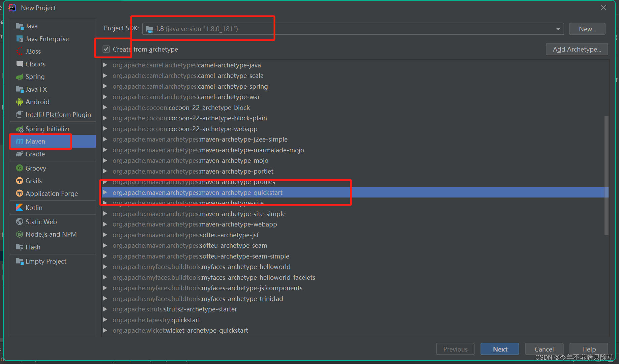
Task: Click the Cancel button
Action: tap(544, 349)
